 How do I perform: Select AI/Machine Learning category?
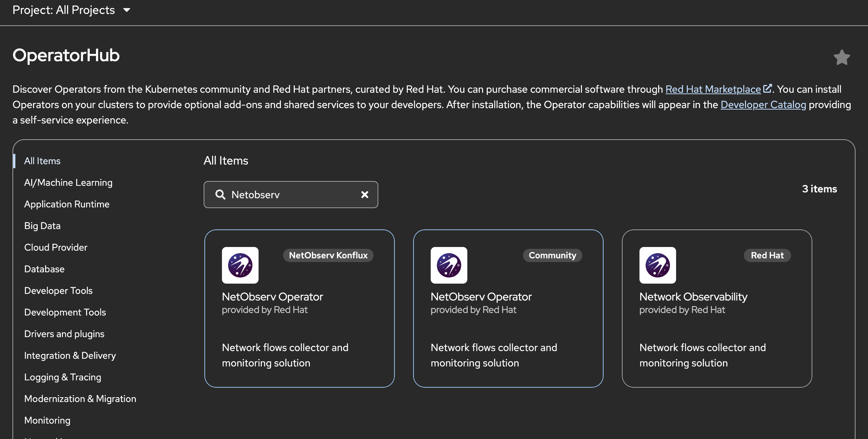tap(68, 182)
